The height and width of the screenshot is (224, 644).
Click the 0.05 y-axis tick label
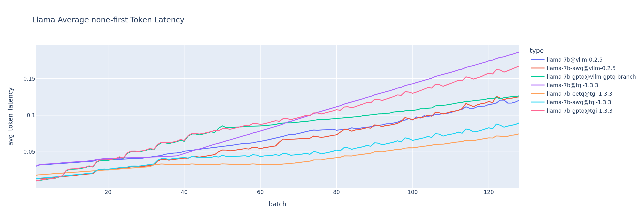29,152
